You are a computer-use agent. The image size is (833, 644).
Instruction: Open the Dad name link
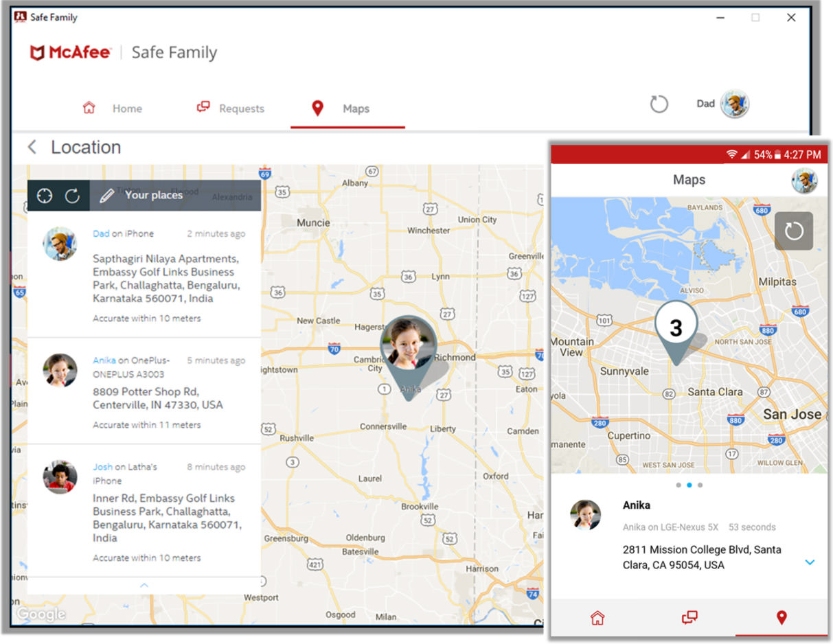(101, 233)
